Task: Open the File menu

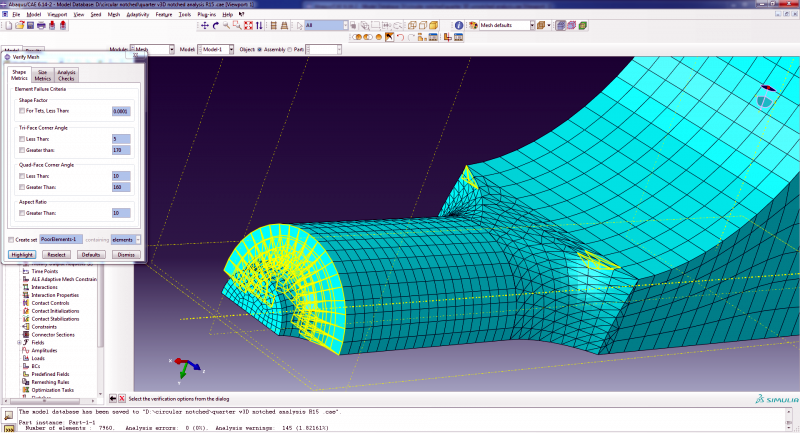Action: pyautogui.click(x=16, y=14)
